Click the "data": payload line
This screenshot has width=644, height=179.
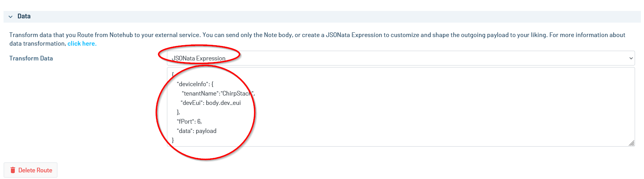click(x=197, y=131)
